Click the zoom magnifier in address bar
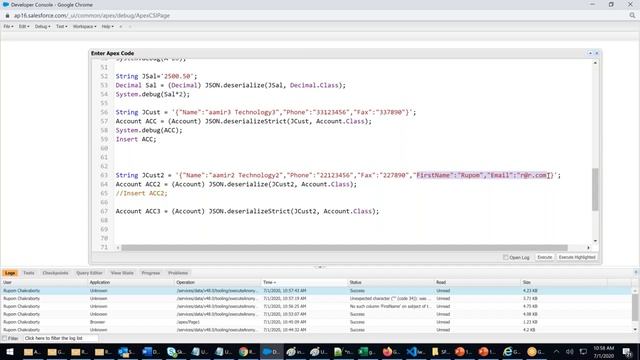This screenshot has width=640, height=360. pos(632,16)
